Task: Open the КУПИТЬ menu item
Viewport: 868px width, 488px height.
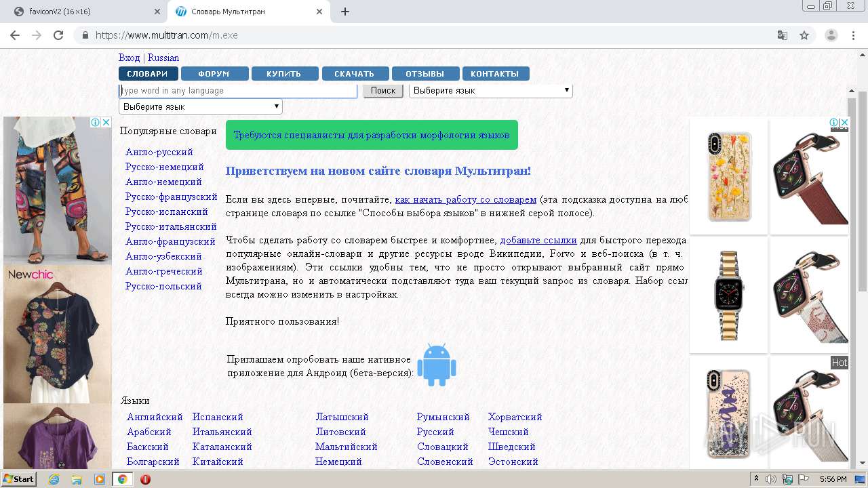Action: [284, 74]
